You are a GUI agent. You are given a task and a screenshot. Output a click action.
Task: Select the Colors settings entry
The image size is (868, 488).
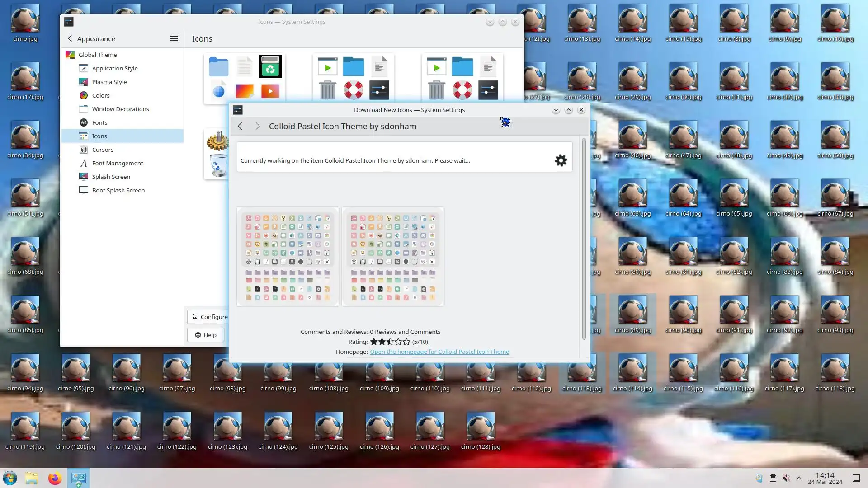point(100,95)
